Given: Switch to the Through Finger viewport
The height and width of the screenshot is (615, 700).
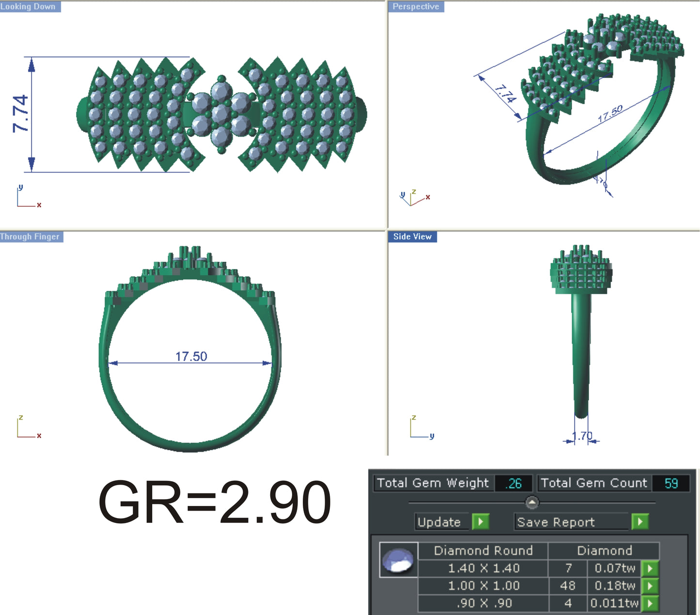Looking at the screenshot, I should (x=30, y=237).
